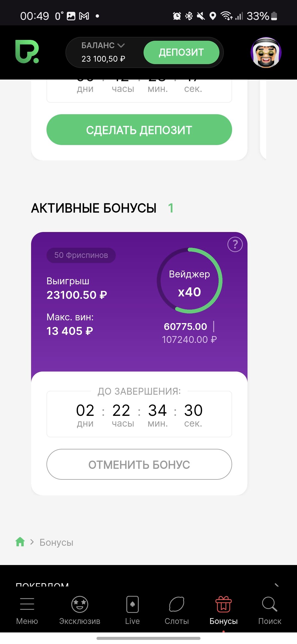
Task: Open the Live card icon
Action: pos(133,604)
